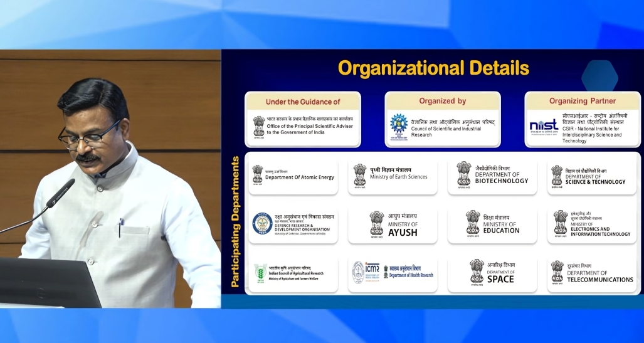Screen dimensions: 644x343
Task: Click 'Ministry of Earth Sciences' text
Action: click(398, 177)
